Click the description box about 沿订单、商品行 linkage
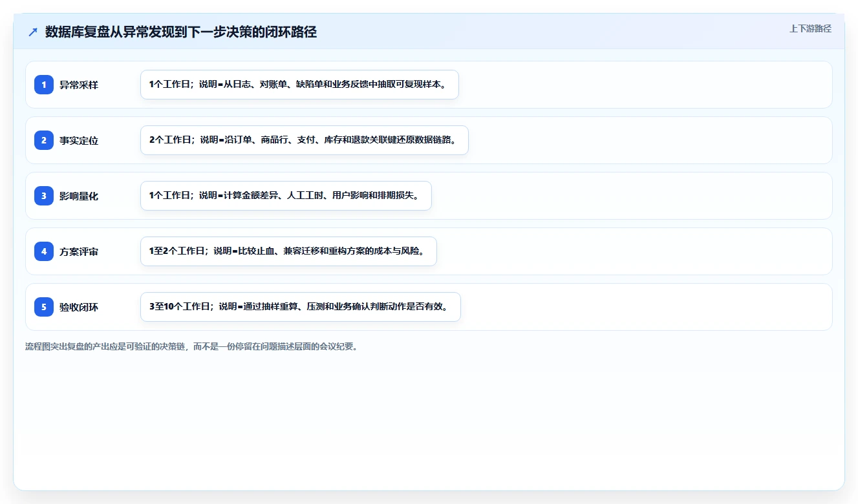Image resolution: width=858 pixels, height=504 pixels. click(x=304, y=140)
